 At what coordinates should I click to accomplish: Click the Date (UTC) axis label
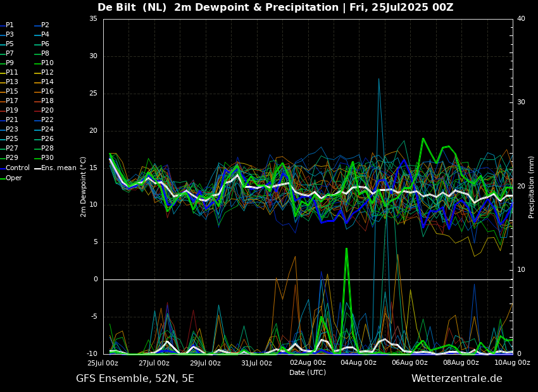[308, 372]
